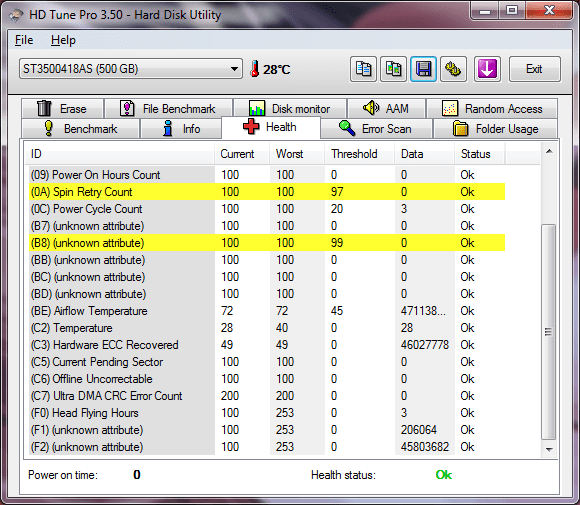Click the copy info to clipboard icon
Image resolution: width=580 pixels, height=505 pixels.
click(x=363, y=69)
